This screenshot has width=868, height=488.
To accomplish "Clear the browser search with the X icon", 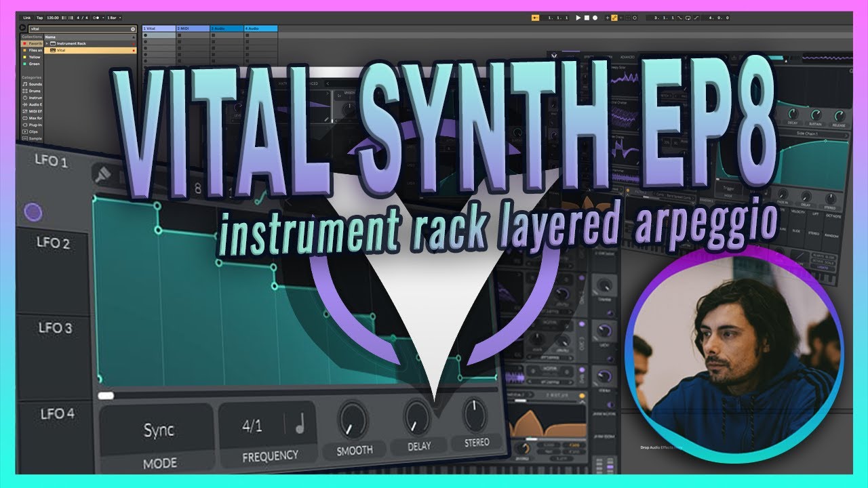I will click(x=133, y=29).
